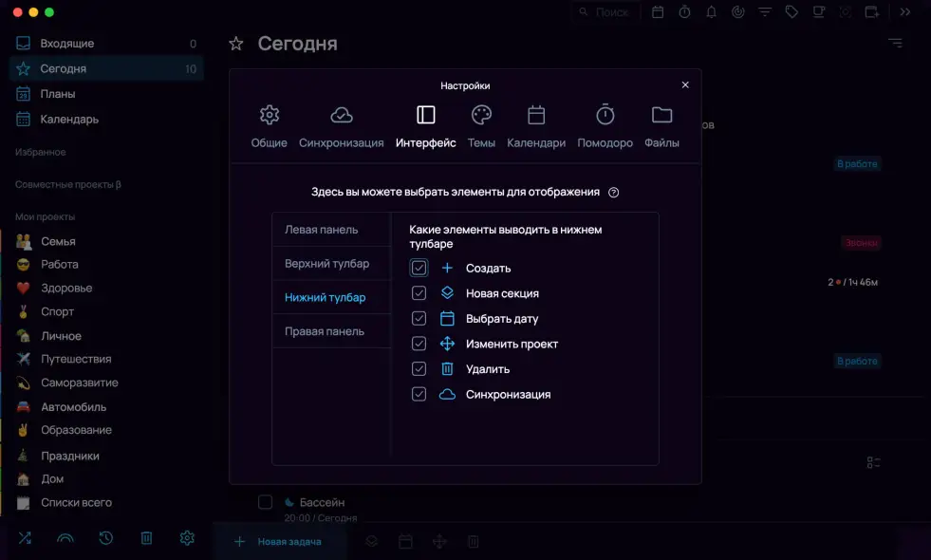Click the help question mark icon
Screen dimensions: 931x560
(x=614, y=193)
